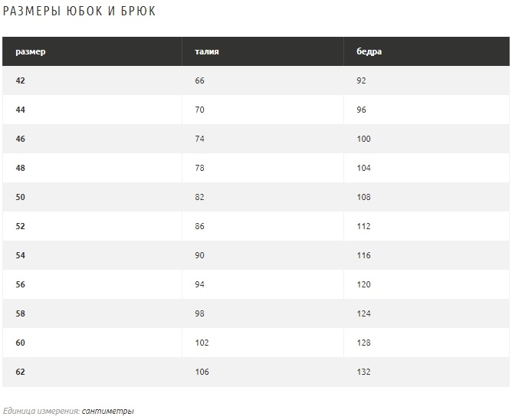Select size 44 row label
The image size is (512, 420).
pyautogui.click(x=20, y=110)
